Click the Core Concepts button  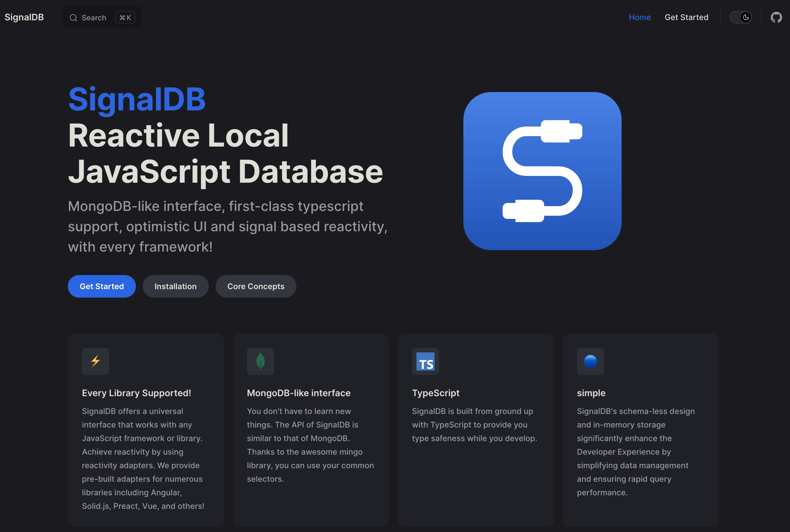pos(256,286)
